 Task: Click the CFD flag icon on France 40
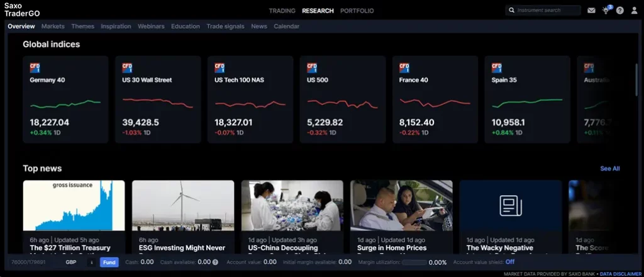[404, 68]
